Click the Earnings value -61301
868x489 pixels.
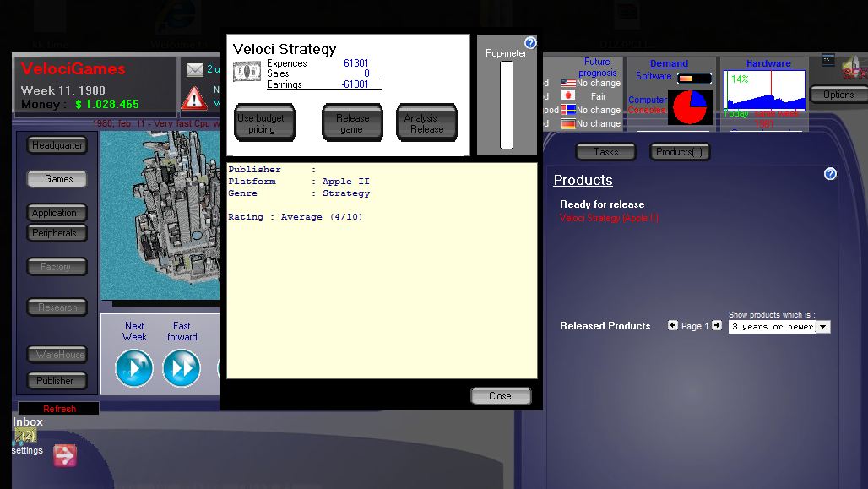point(355,84)
